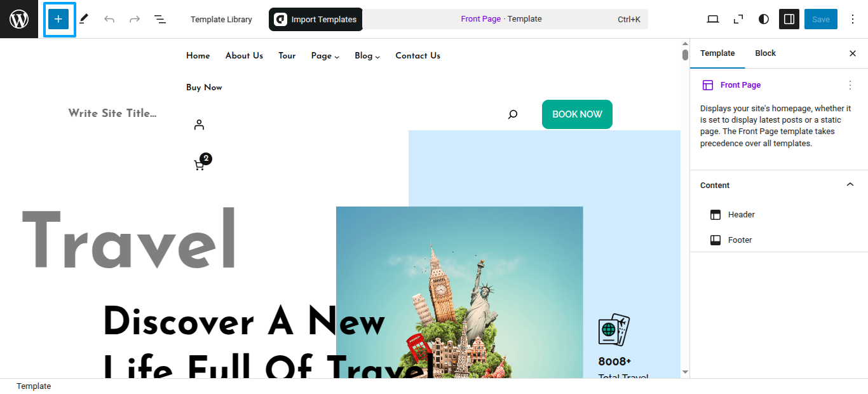Click the passport travel icon
This screenshot has height=394, width=868.
coord(614,330)
